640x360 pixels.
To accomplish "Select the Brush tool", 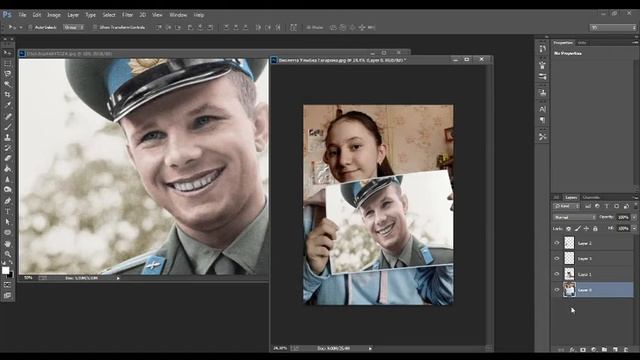I will point(7,127).
